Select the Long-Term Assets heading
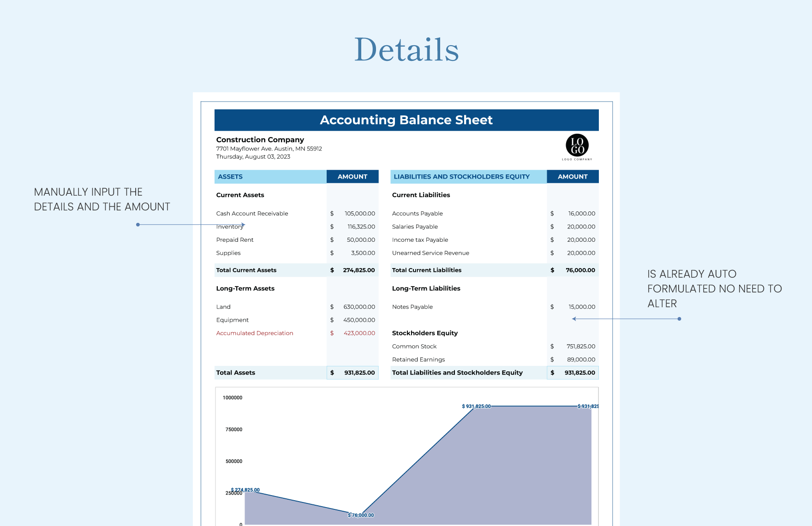 [245, 288]
